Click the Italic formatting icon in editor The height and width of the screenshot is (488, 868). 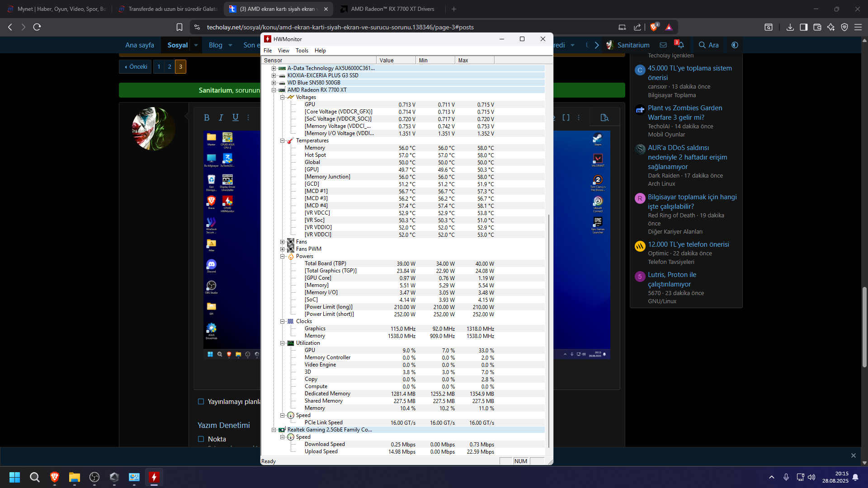point(221,117)
